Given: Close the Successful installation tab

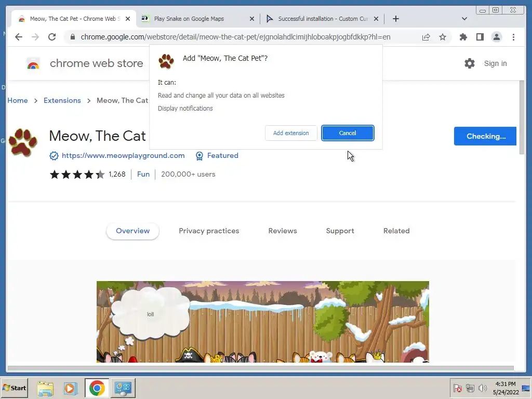Looking at the screenshot, I should point(376,19).
